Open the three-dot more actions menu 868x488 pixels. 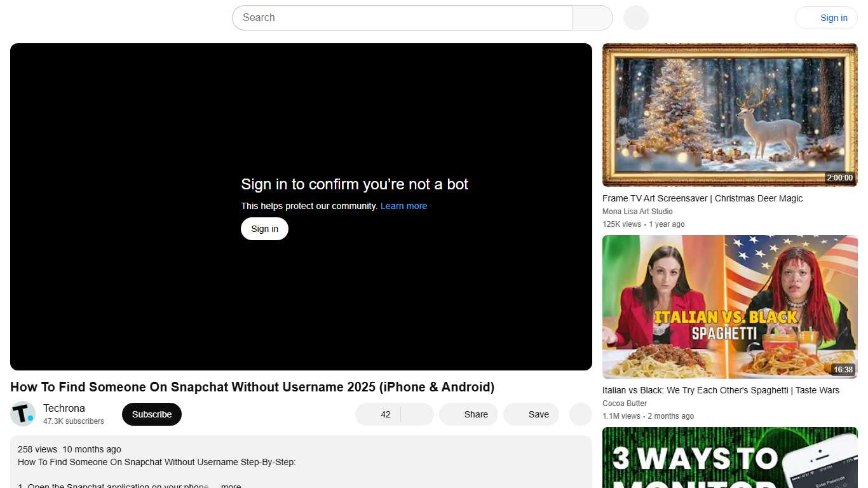pos(580,414)
